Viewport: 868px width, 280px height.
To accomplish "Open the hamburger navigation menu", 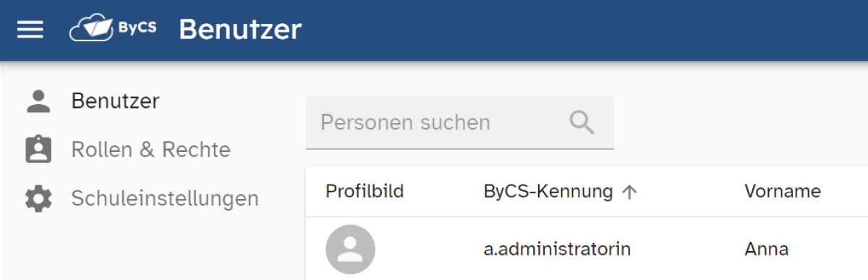I will pos(30,30).
